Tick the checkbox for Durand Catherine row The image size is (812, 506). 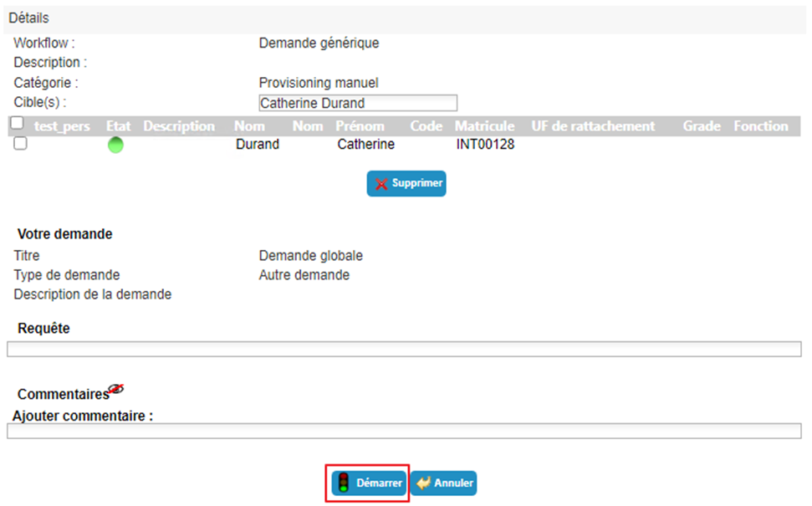pos(20,144)
